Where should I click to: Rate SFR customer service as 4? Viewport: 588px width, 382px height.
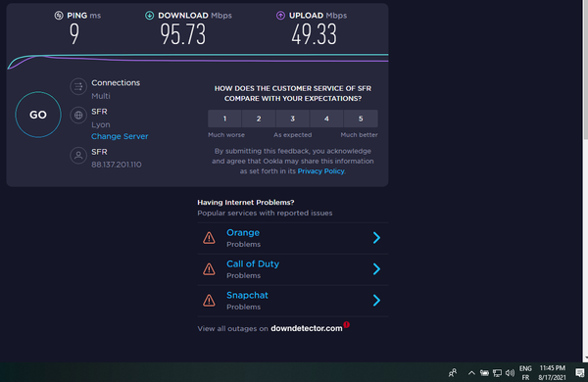point(326,119)
